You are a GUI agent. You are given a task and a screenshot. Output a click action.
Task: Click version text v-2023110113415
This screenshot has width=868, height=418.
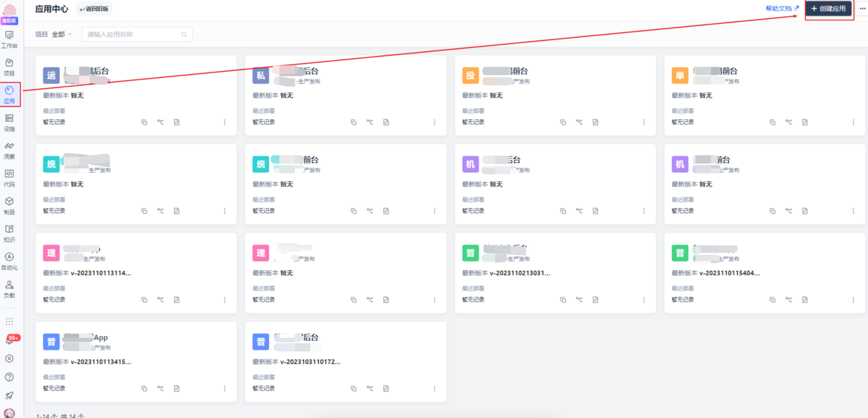[101, 362]
